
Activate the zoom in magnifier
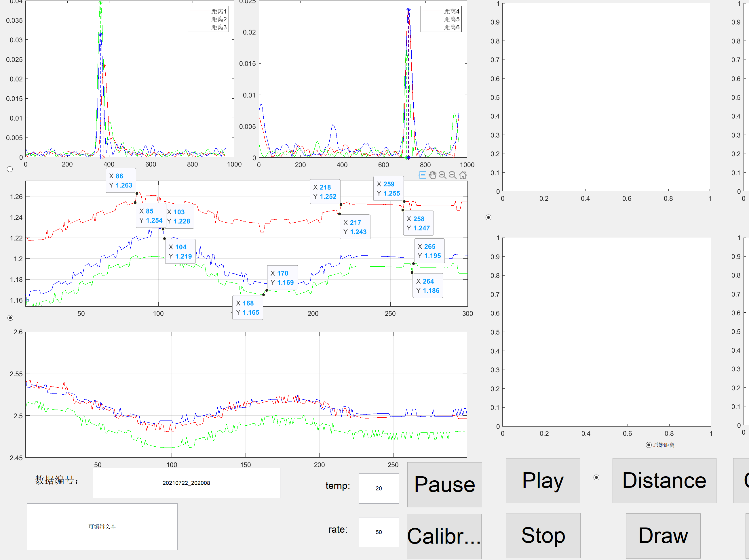[442, 175]
